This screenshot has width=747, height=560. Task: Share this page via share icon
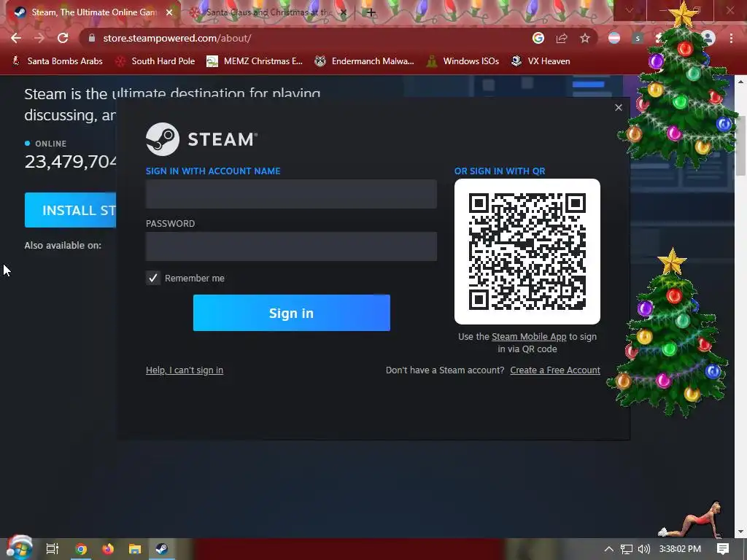[561, 38]
